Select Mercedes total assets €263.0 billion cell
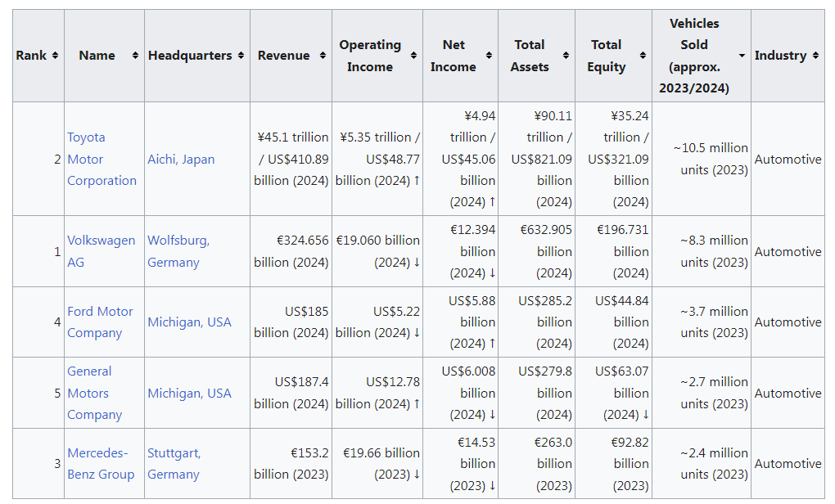Image resolution: width=835 pixels, height=504 pixels. pyautogui.click(x=537, y=464)
